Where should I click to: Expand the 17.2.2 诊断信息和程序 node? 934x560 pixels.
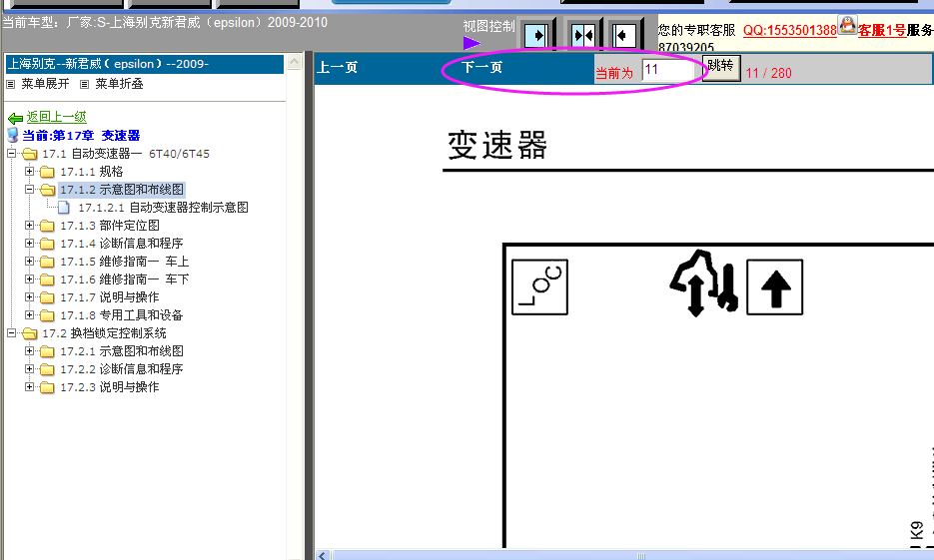coord(29,368)
